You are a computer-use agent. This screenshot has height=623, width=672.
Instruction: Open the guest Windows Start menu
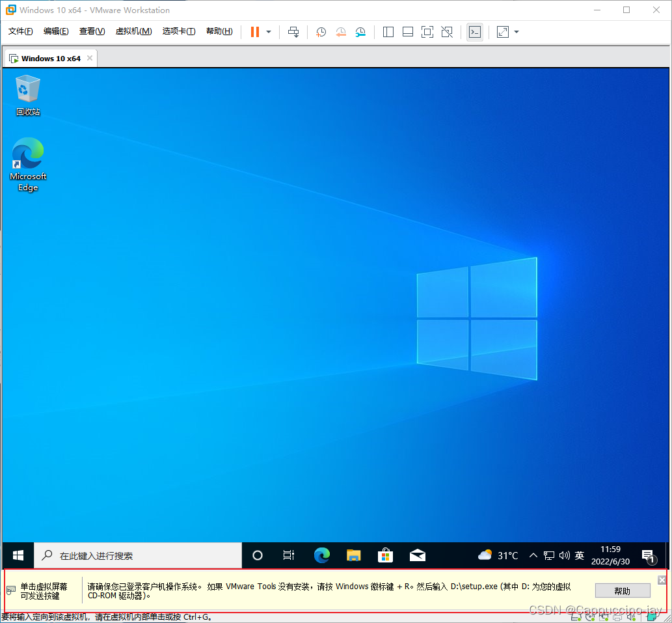[x=18, y=556]
